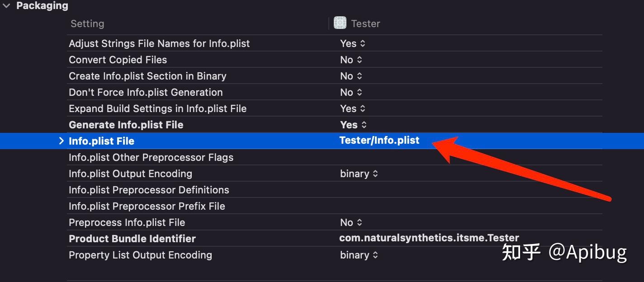This screenshot has height=282, width=644.
Task: Toggle Expand Build Settings in Info.plist value
Action: pyautogui.click(x=353, y=108)
